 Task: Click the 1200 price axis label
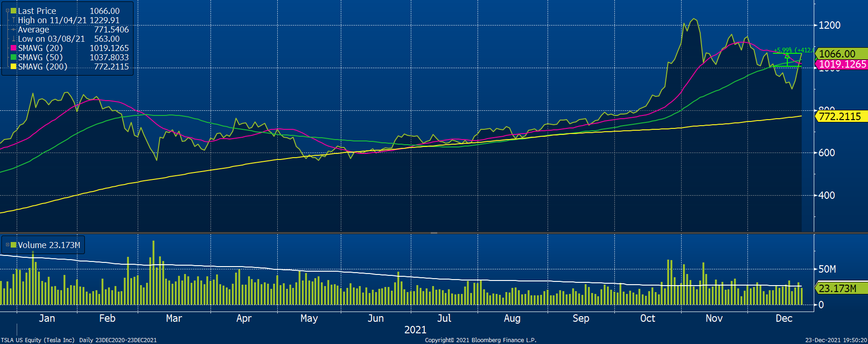[830, 25]
